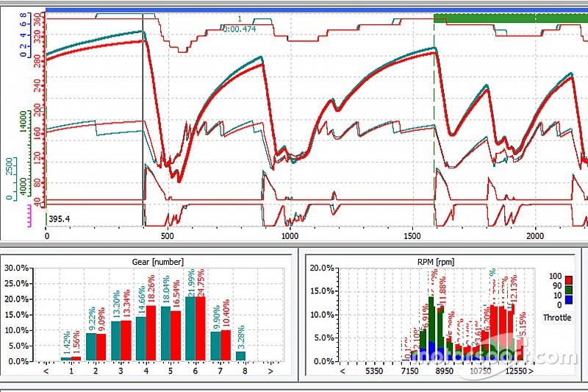Select the 5.15% RPM value label
This screenshot has width=588, height=392.
523,324
